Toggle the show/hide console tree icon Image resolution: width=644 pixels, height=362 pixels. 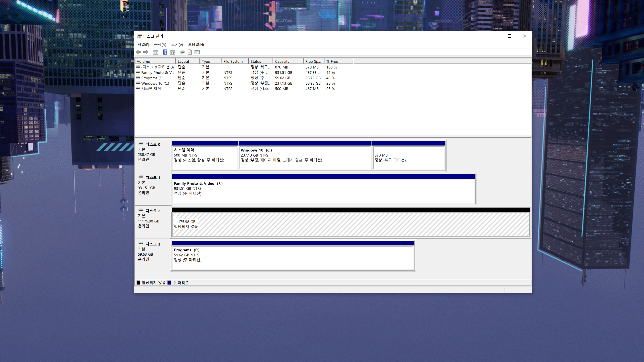tap(155, 52)
